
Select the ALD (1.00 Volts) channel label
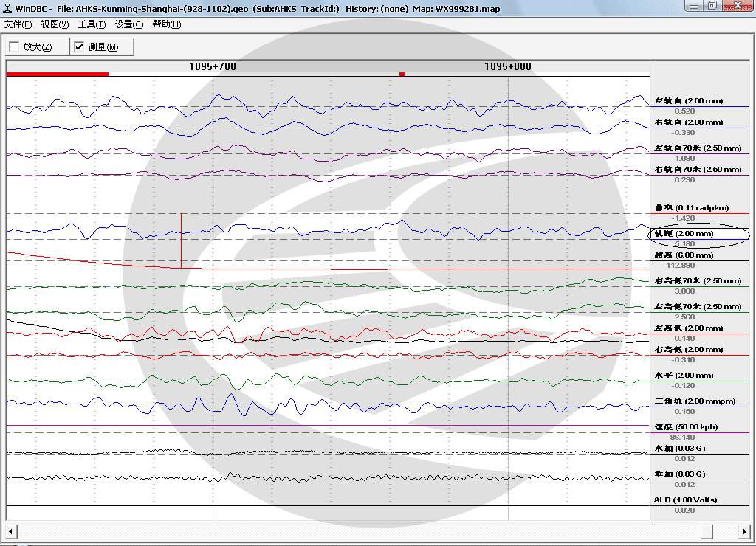click(x=685, y=500)
